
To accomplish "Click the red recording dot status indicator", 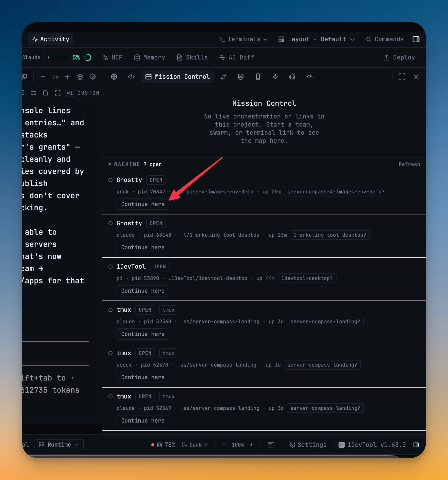I will tap(153, 445).
